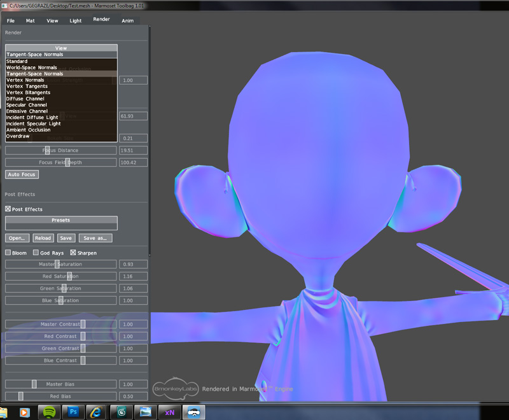Click the Auto Focus button

[x=22, y=174]
